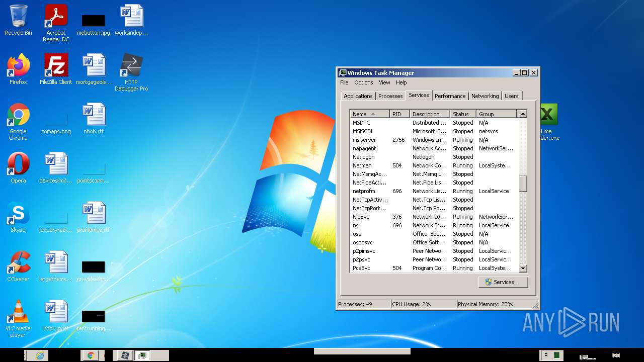644x362 pixels.
Task: Open FileZilla Client shortcut
Action: [56, 69]
